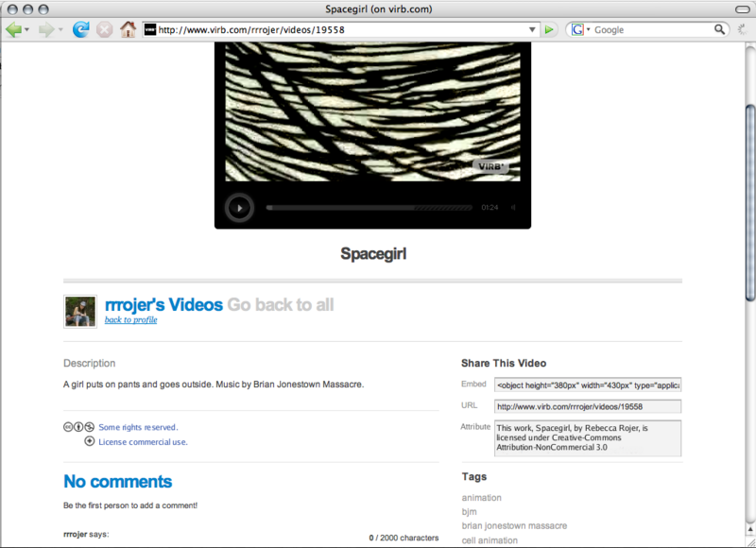Open the Google search engine selector

[x=580, y=30]
